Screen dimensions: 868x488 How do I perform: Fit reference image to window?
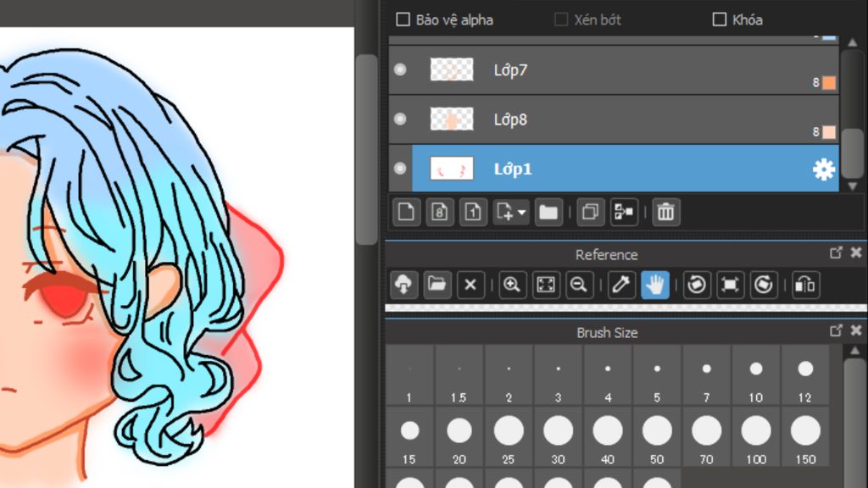tap(546, 285)
